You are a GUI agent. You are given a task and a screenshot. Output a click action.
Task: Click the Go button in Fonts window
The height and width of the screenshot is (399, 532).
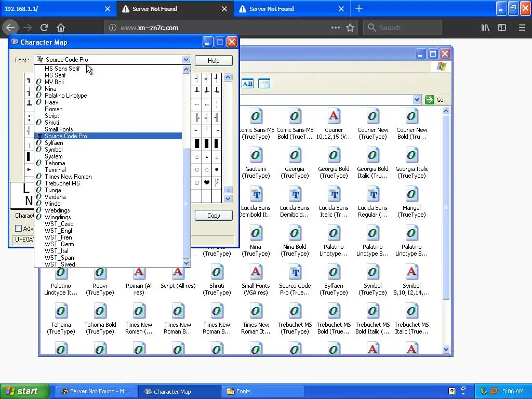point(435,100)
